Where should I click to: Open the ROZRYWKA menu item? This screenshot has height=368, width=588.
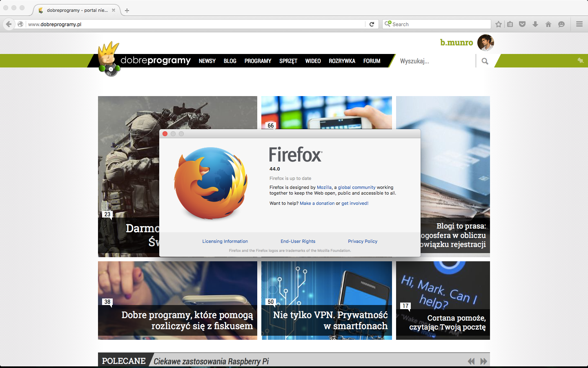coord(342,61)
